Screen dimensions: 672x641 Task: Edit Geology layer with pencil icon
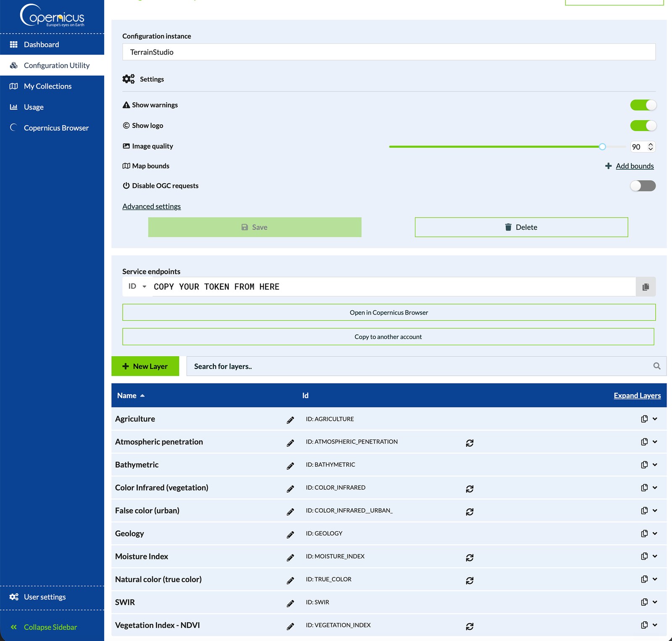[290, 535]
